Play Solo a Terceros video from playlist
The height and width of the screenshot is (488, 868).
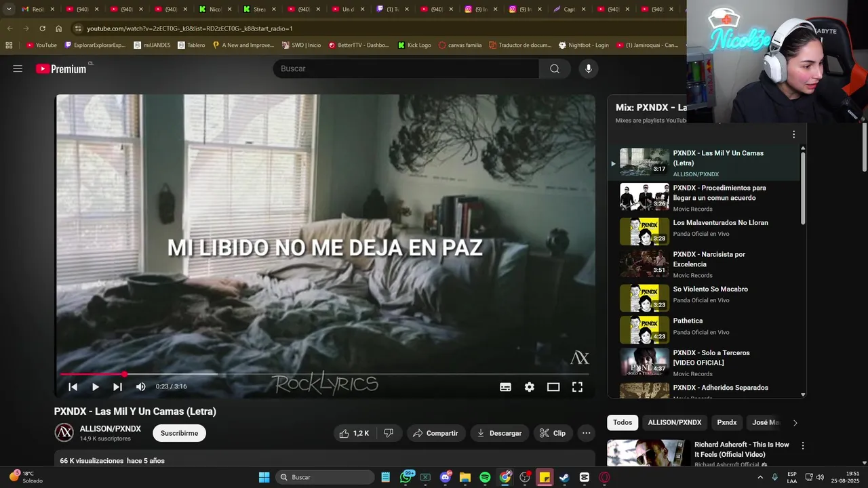[705, 363]
